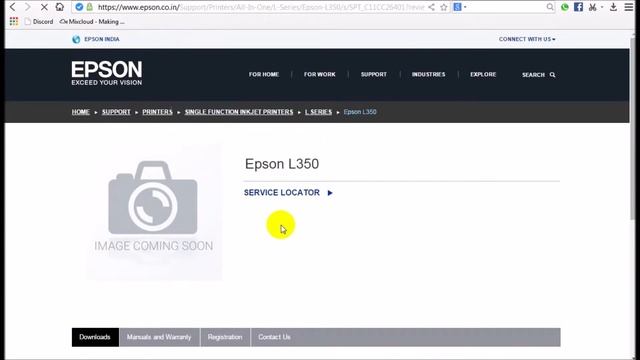The height and width of the screenshot is (360, 640).
Task: Open the Mixcloud bookmark
Action: tap(92, 22)
